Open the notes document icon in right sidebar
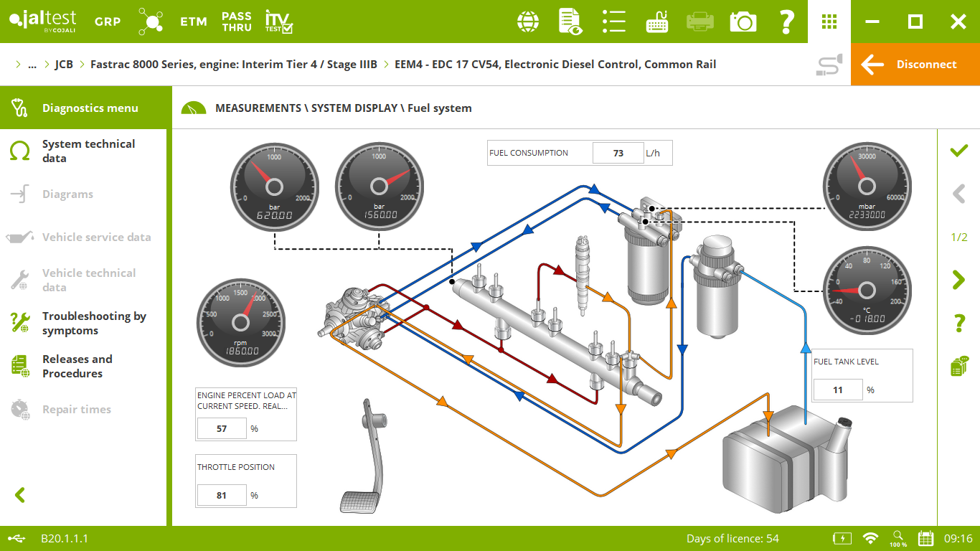This screenshot has width=980, height=551. (959, 366)
